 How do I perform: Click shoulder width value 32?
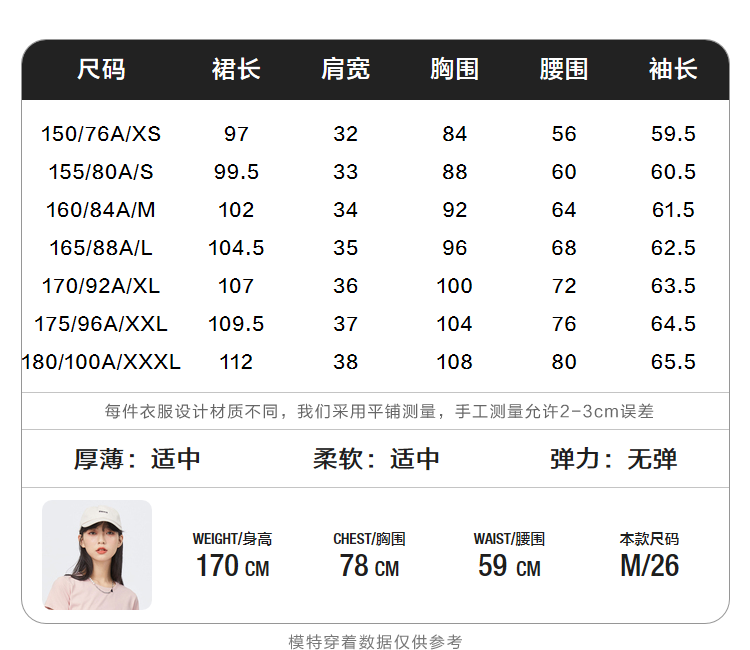345,134
